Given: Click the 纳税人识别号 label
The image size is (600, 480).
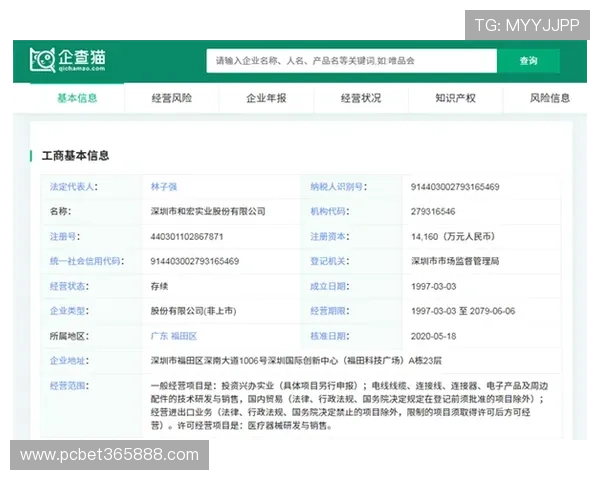Looking at the screenshot, I should coord(338,187).
